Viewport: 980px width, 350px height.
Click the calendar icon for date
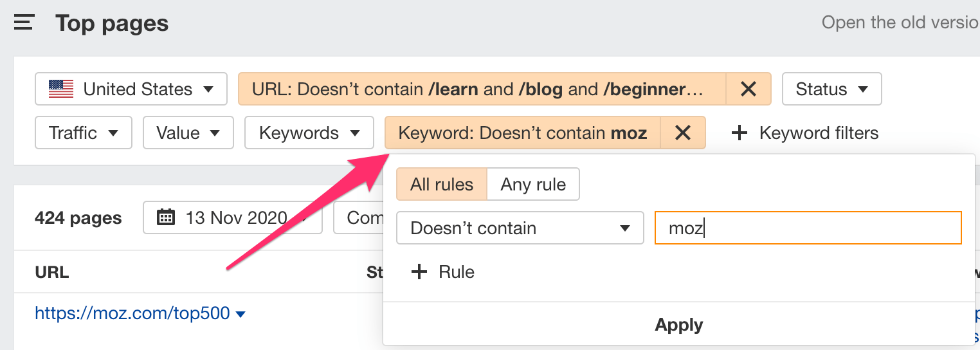(166, 217)
